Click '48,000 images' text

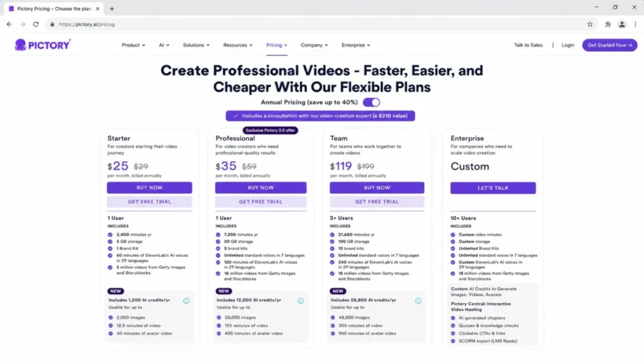click(354, 317)
